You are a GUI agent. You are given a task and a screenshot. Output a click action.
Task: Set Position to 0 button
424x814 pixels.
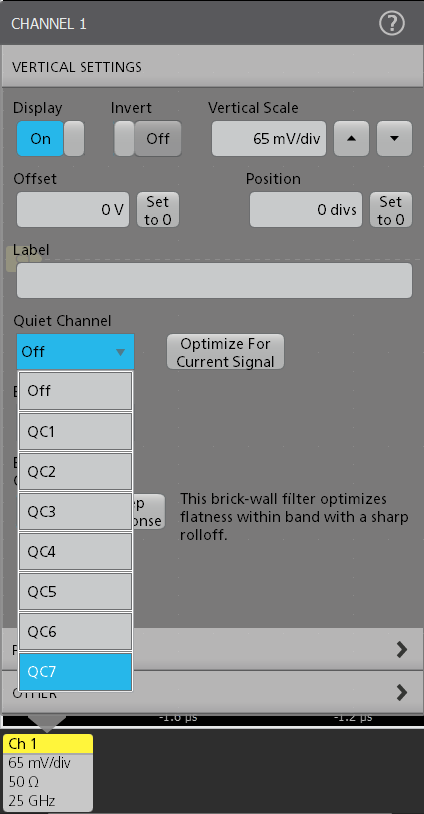391,210
